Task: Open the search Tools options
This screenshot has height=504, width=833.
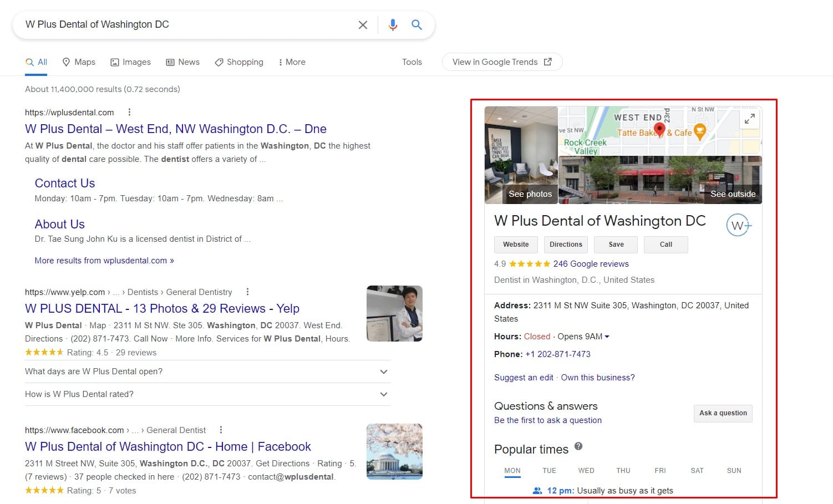Action: coord(412,62)
